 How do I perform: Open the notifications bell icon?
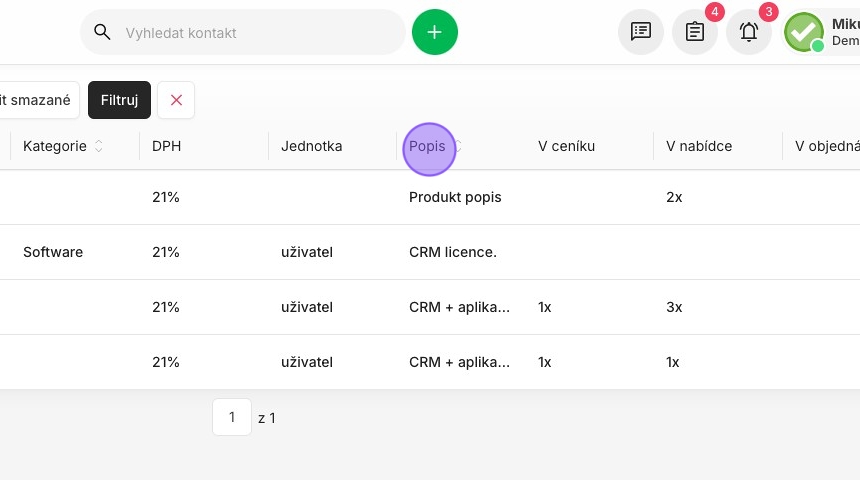pos(749,31)
